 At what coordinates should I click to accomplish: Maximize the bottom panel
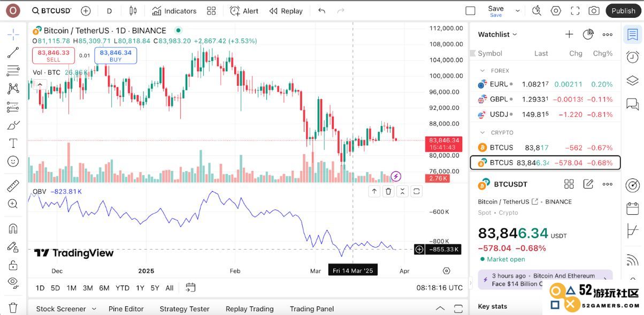(x=458, y=309)
